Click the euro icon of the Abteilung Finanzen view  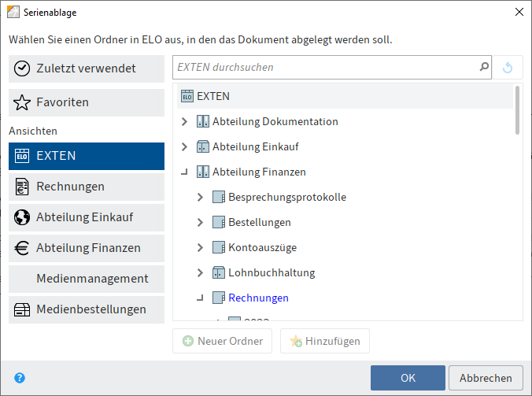(x=22, y=248)
